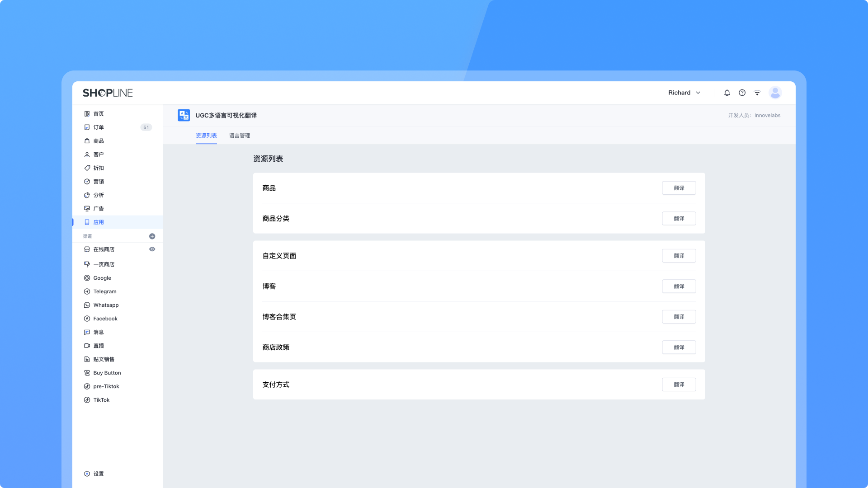
Task: Open the Facebook channel item
Action: point(105,319)
